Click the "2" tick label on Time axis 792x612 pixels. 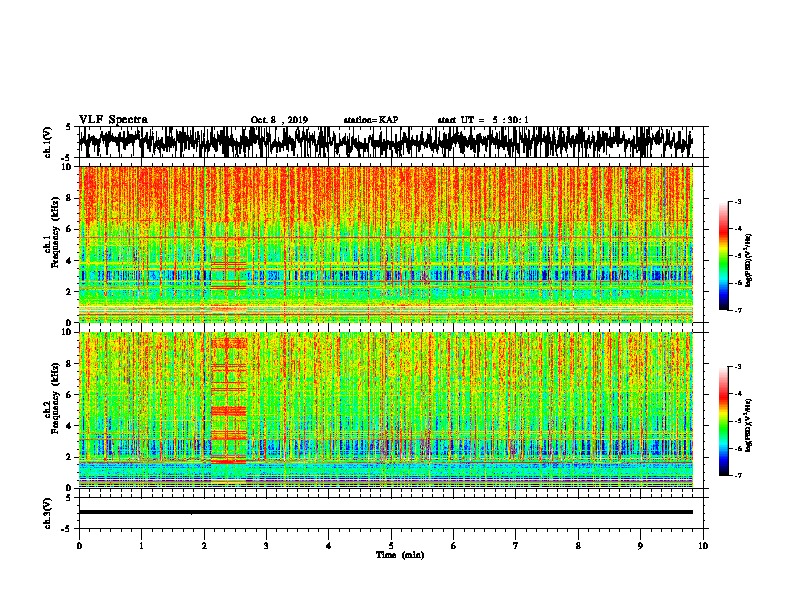(204, 546)
